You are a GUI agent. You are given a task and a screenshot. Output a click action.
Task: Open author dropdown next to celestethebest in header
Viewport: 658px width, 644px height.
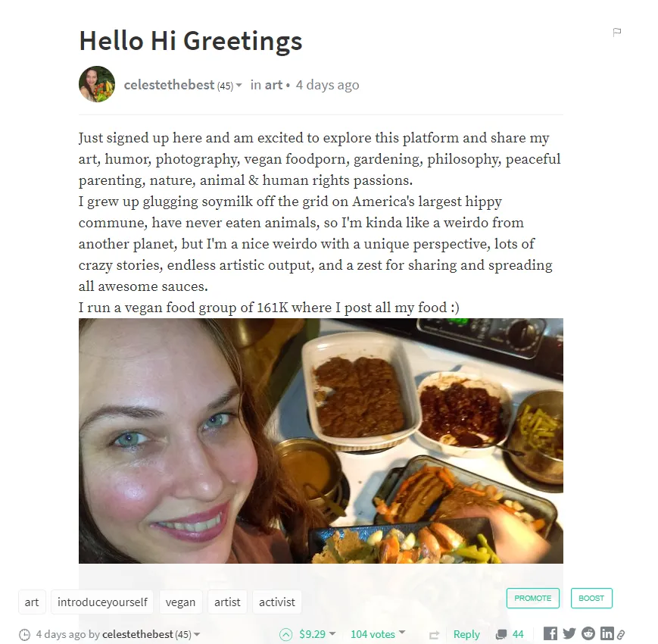pyautogui.click(x=239, y=85)
